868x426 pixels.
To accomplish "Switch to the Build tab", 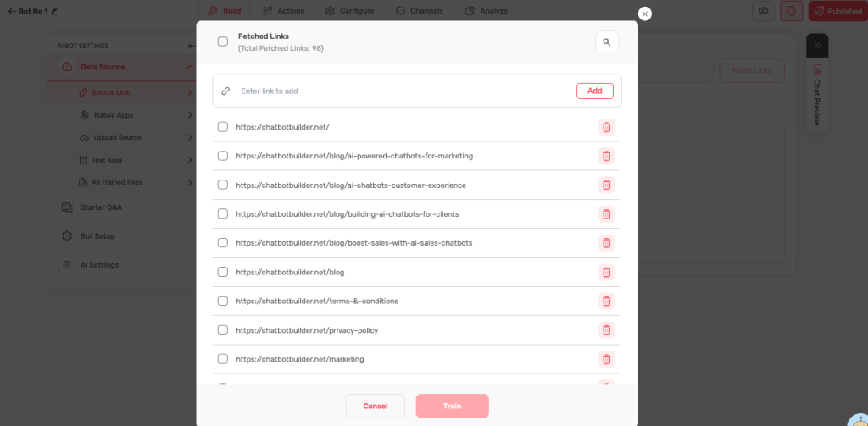I will tap(224, 11).
